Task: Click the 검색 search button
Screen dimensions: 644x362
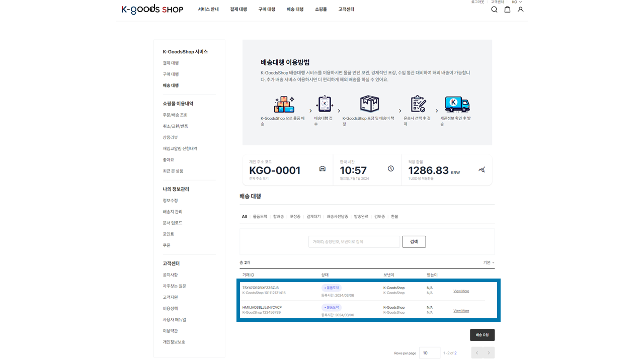Action: pos(414,242)
